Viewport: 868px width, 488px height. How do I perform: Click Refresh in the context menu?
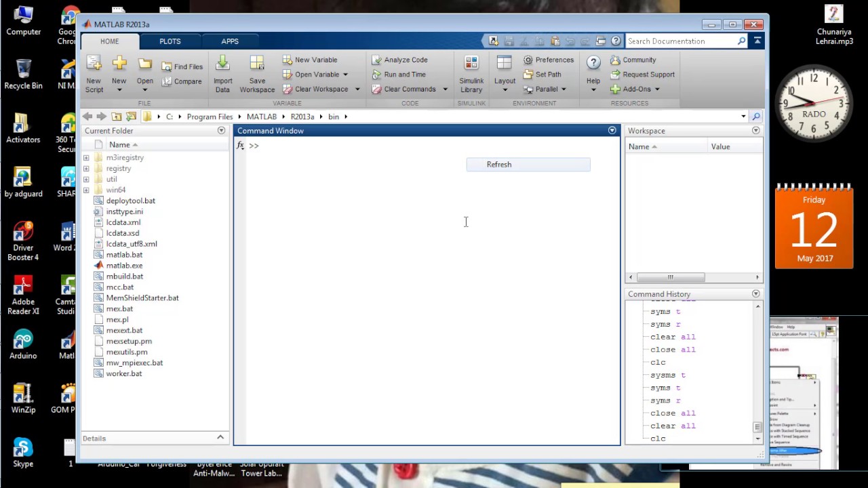coord(528,165)
